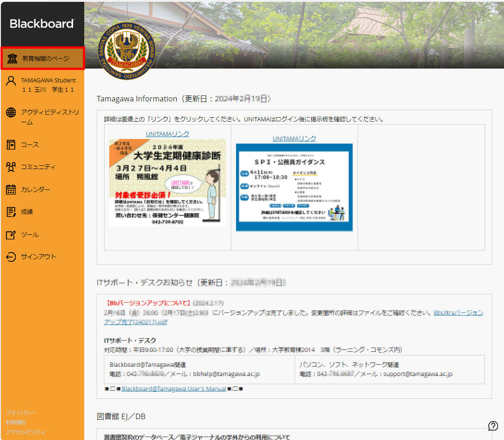Click the activity stream globe icon
Image resolution: width=504 pixels, height=440 pixels.
[x=11, y=112]
